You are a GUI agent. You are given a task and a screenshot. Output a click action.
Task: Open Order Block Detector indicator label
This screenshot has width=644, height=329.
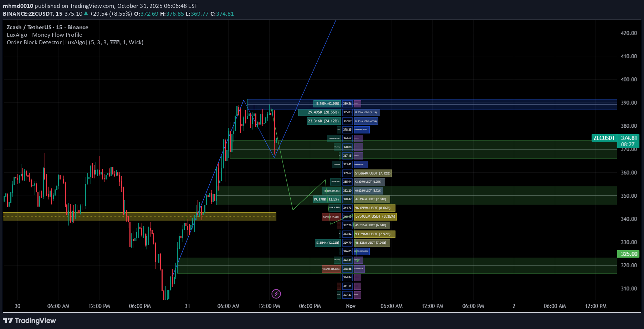(x=75, y=42)
